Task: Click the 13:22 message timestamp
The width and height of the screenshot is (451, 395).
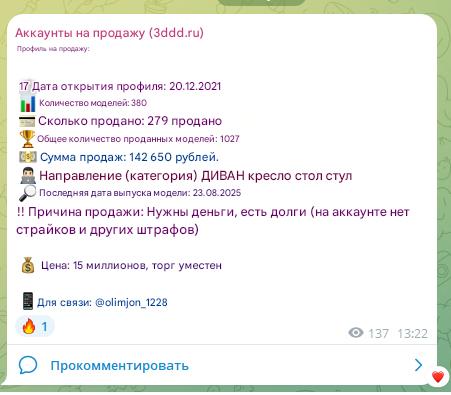Action: [x=413, y=333]
